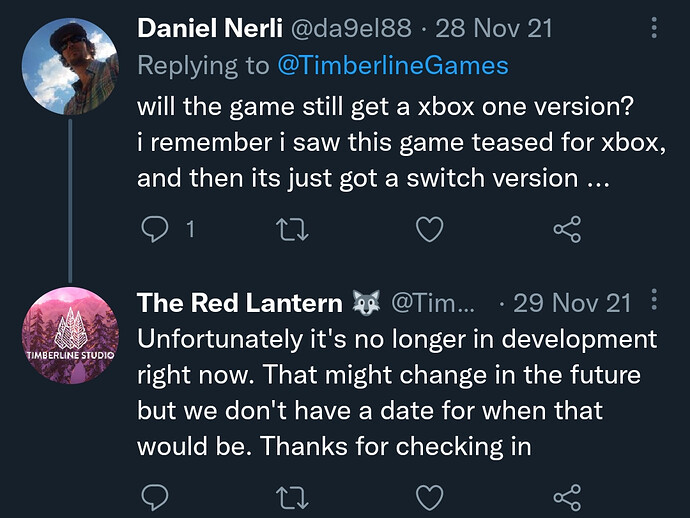Click The Red Lantern display name
690x518 pixels.
tap(240, 303)
